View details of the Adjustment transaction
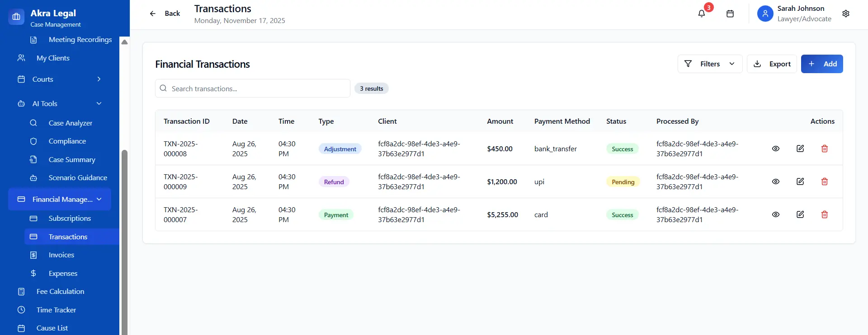This screenshot has height=335, width=868. [x=775, y=149]
